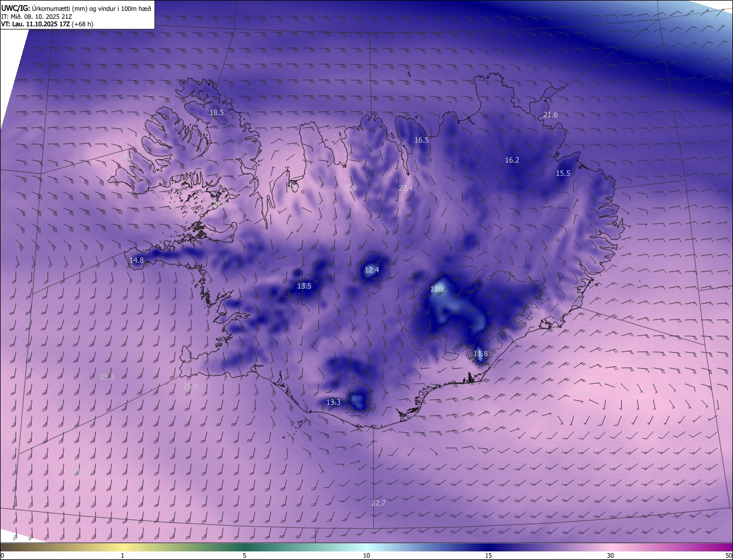Click the colorbar tick labeled 50
The image size is (733, 560).
(728, 555)
